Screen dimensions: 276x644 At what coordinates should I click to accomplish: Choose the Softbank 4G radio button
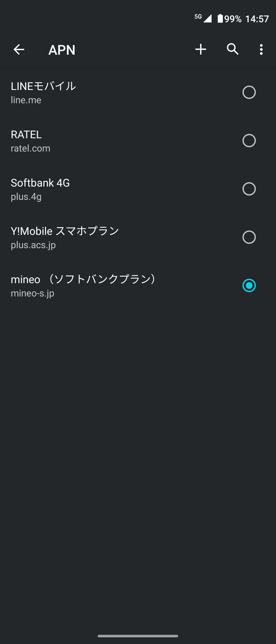pos(249,189)
